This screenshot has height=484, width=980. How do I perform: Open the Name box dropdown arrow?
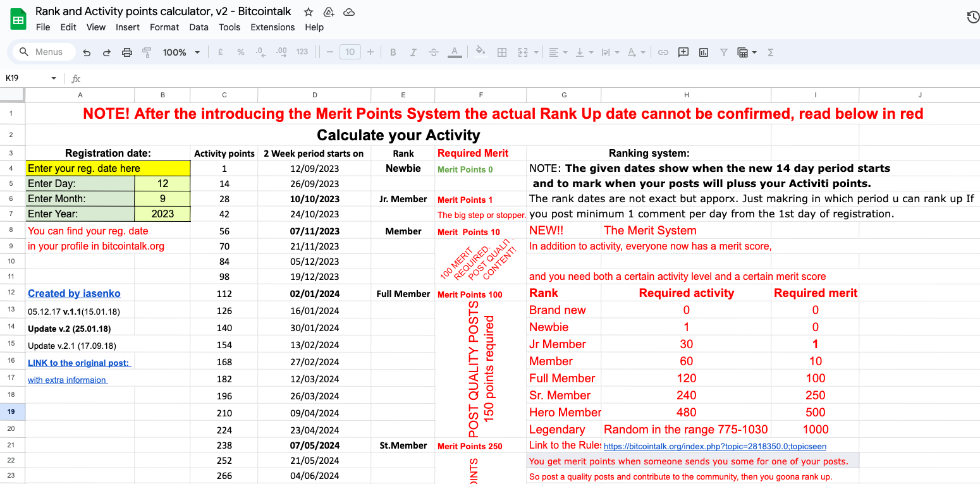tap(54, 78)
